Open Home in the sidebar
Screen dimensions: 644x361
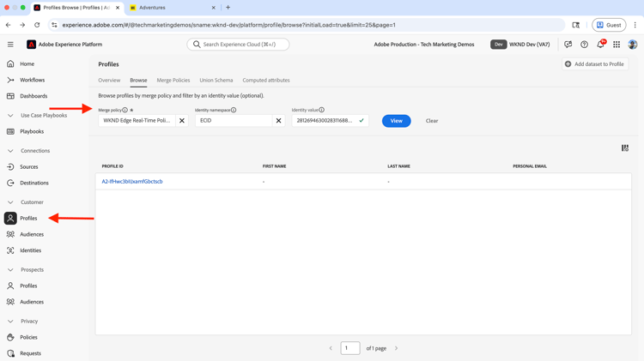27,64
